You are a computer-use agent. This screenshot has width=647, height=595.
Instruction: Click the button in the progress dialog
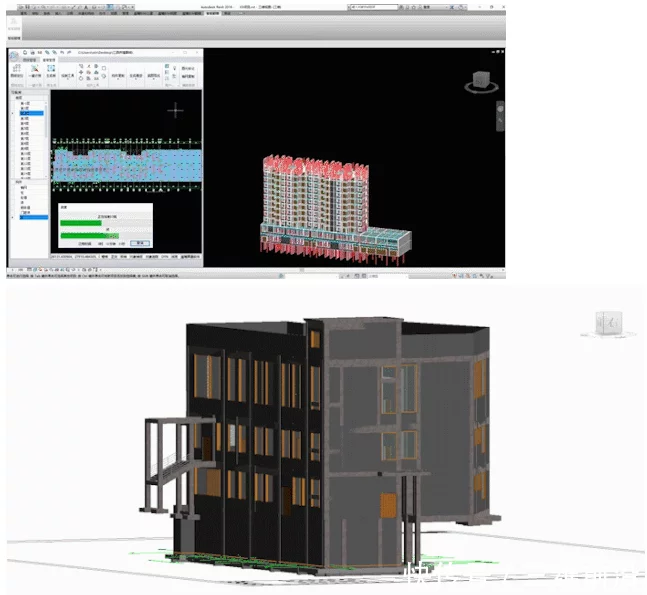(x=141, y=242)
